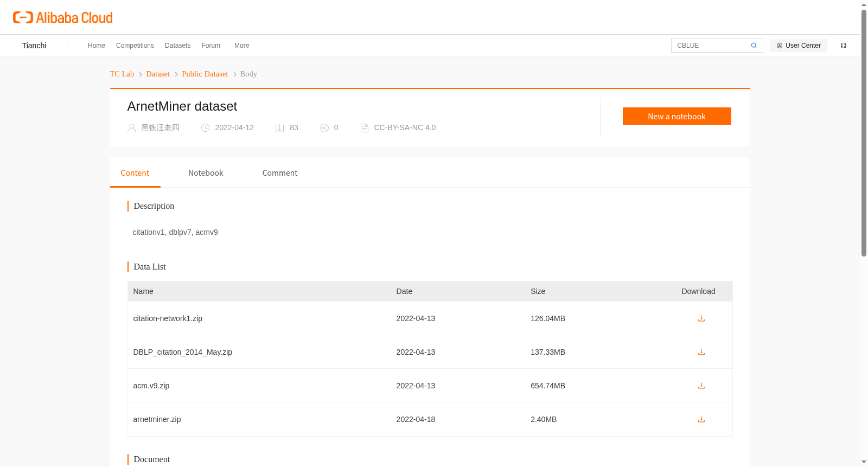Click the 2.40MB size cell

click(544, 419)
